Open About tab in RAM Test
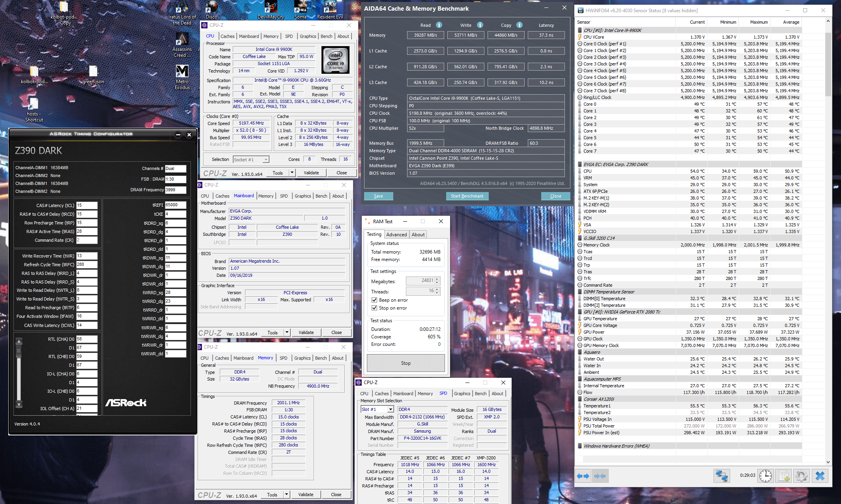This screenshot has width=841, height=504. (x=418, y=235)
